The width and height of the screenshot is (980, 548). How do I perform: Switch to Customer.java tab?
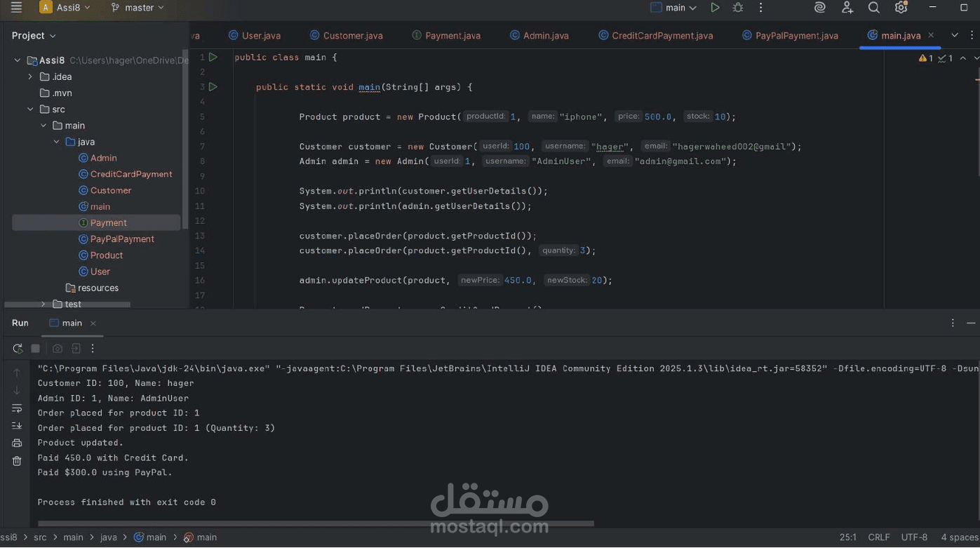click(347, 35)
